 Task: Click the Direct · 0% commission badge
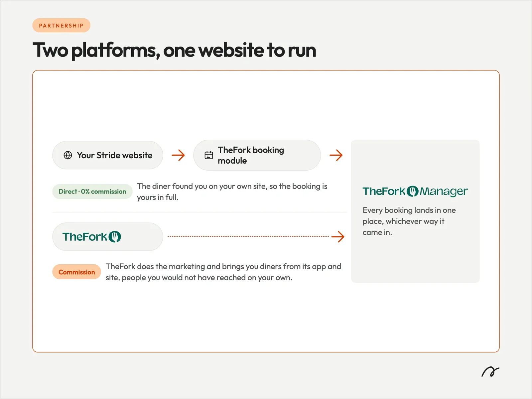92,192
